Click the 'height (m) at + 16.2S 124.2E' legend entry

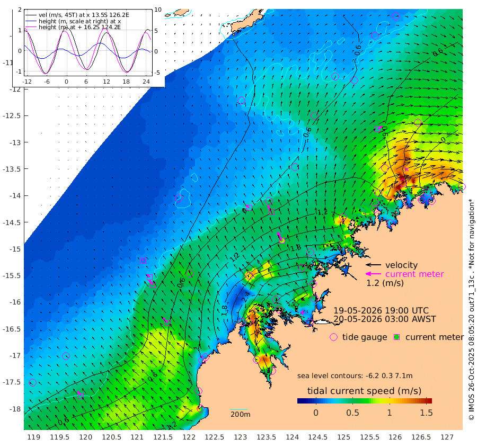tap(79, 27)
